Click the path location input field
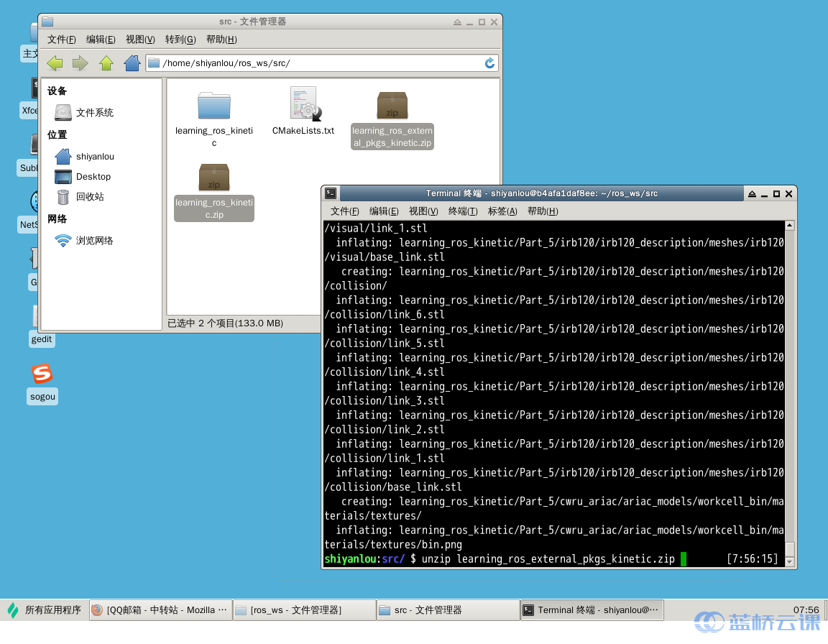The image size is (828, 644). pos(316,63)
